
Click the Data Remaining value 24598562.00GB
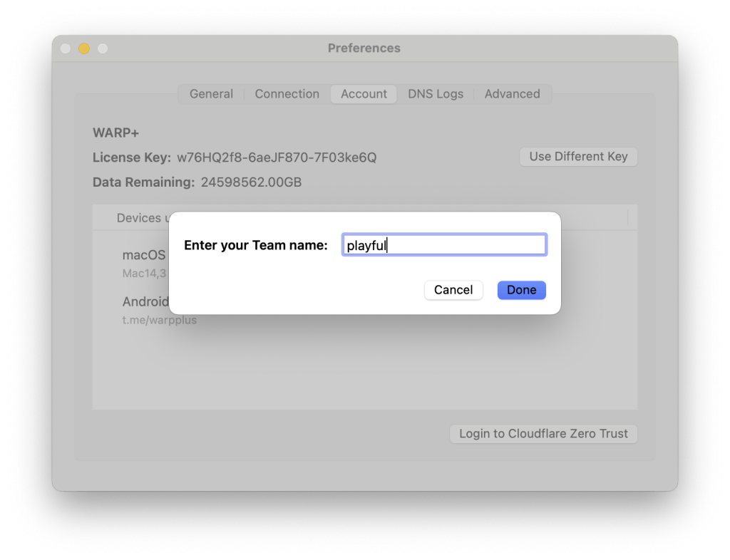point(252,182)
